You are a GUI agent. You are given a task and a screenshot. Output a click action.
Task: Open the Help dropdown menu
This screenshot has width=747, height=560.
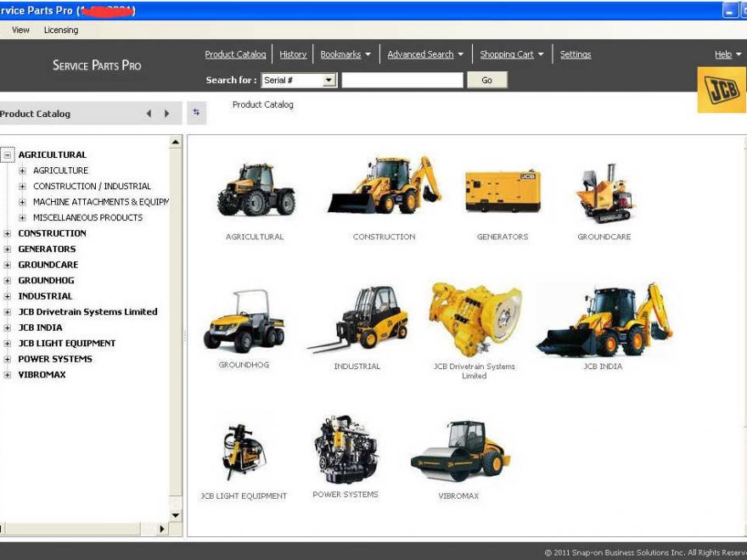(x=728, y=54)
